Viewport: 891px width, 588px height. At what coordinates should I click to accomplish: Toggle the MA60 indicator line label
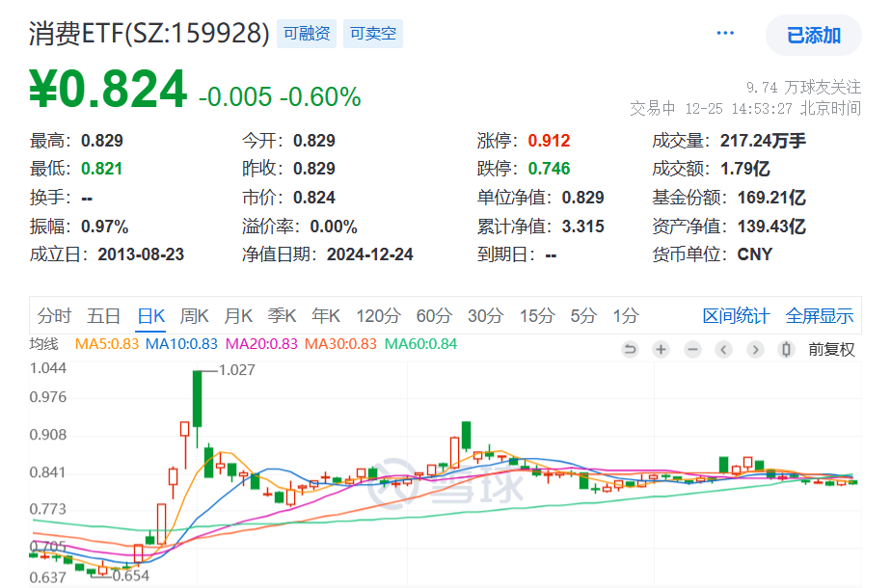click(420, 344)
